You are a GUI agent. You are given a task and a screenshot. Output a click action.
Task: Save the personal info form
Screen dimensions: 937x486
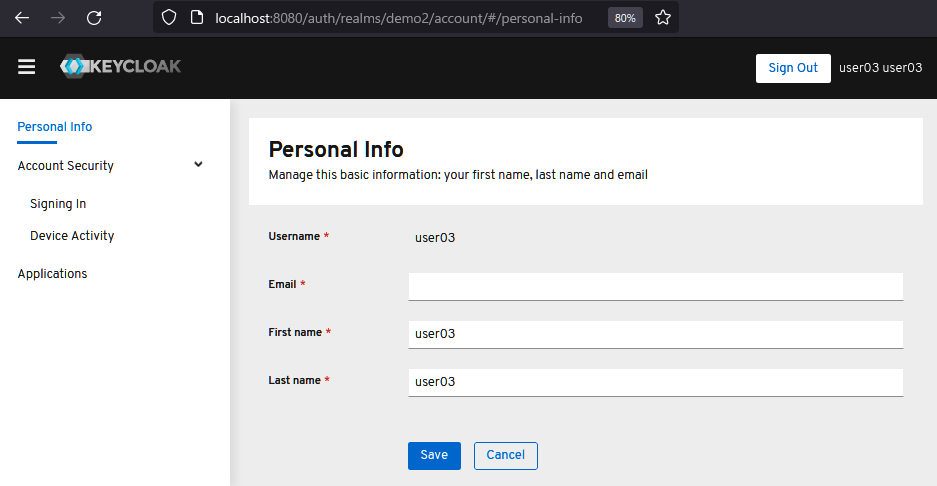434,455
